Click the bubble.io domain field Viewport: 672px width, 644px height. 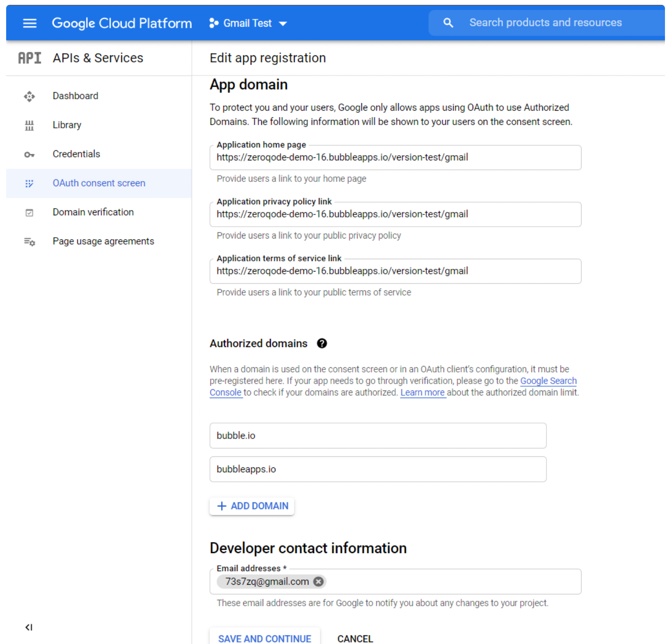tap(378, 436)
